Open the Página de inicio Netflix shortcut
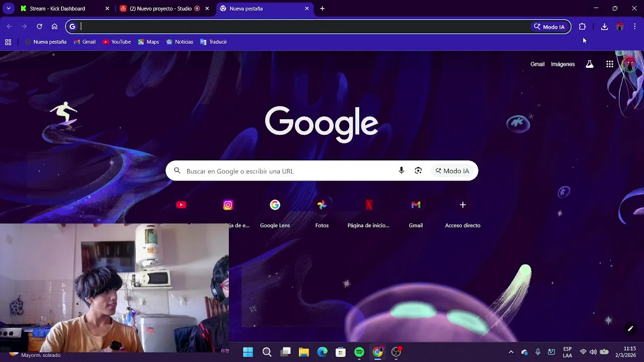This screenshot has height=362, width=644. tap(369, 214)
